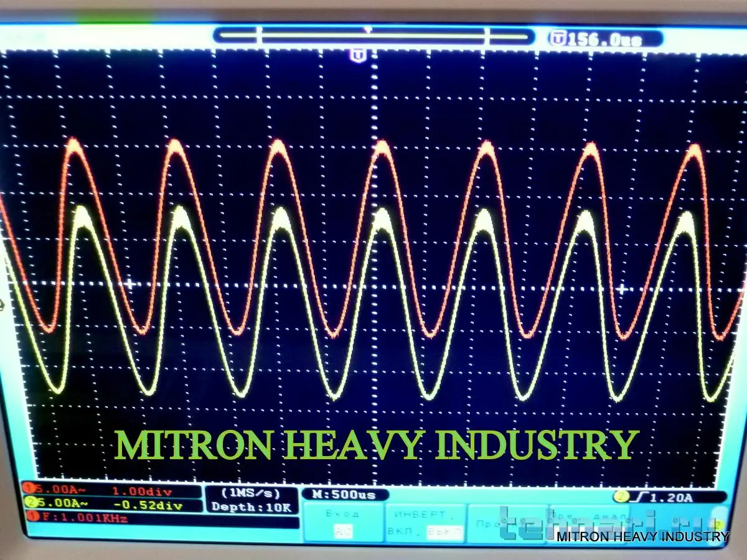Select the Depth:10K memory readout
Screen dimensions: 747x560
click(251, 507)
